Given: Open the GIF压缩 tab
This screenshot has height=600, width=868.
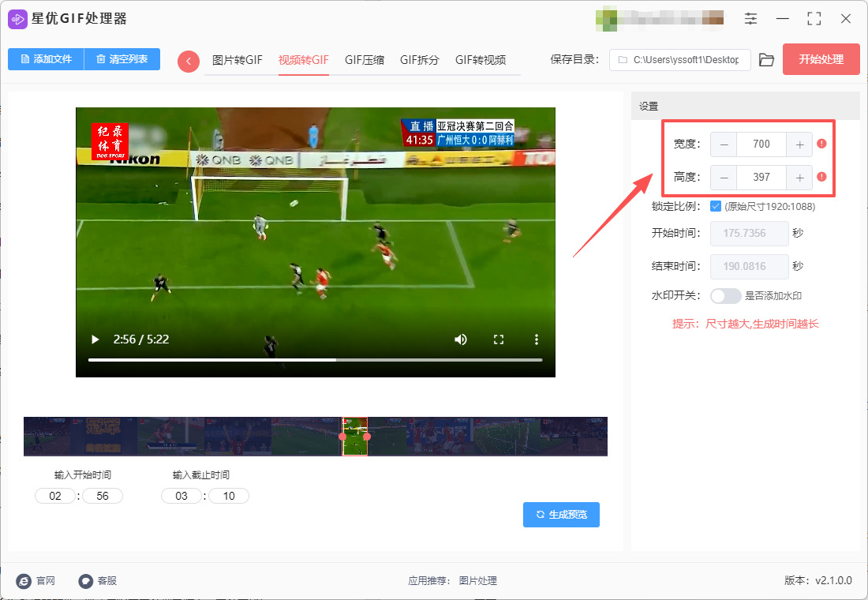Looking at the screenshot, I should [x=365, y=60].
